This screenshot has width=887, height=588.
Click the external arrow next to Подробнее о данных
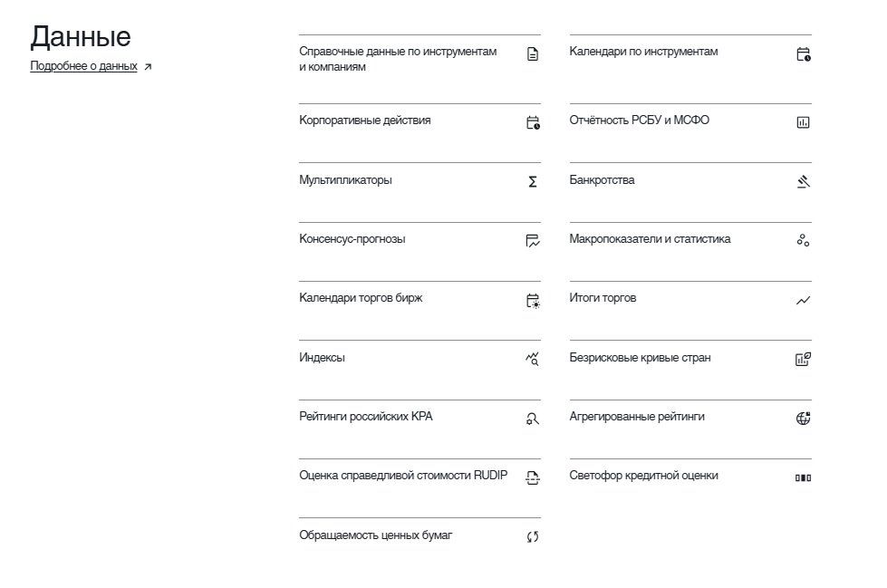point(148,67)
